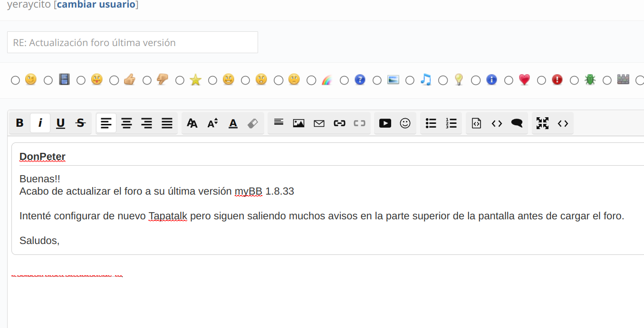This screenshot has height=328, width=644.
Task: Insert an image with the toolbar icon
Action: click(x=298, y=123)
